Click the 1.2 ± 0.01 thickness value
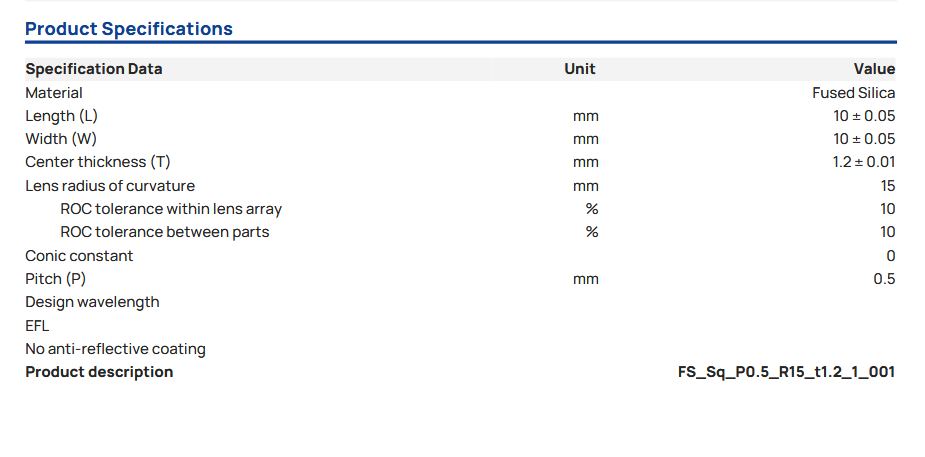This screenshot has width=925, height=457. (863, 162)
